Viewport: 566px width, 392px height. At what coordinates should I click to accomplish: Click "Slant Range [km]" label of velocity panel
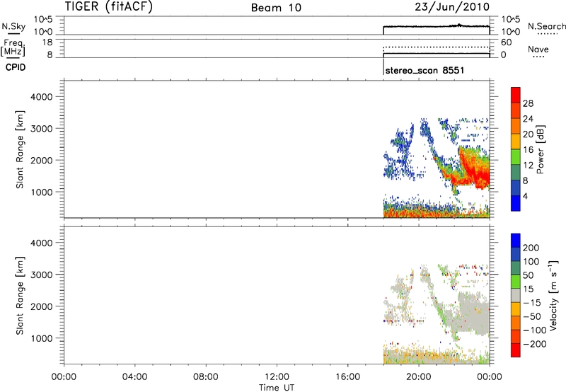20,296
